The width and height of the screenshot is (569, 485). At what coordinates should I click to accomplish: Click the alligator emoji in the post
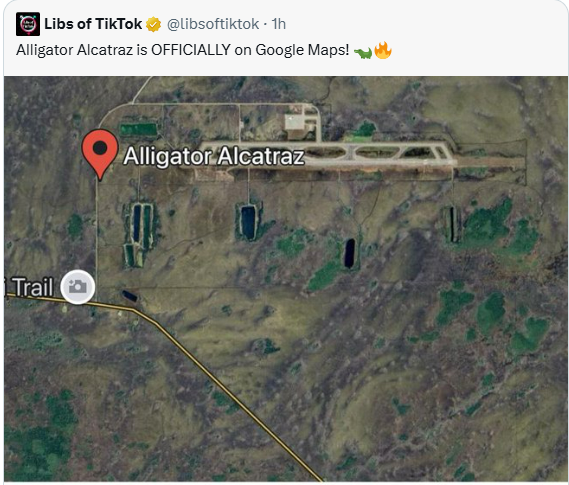click(363, 53)
